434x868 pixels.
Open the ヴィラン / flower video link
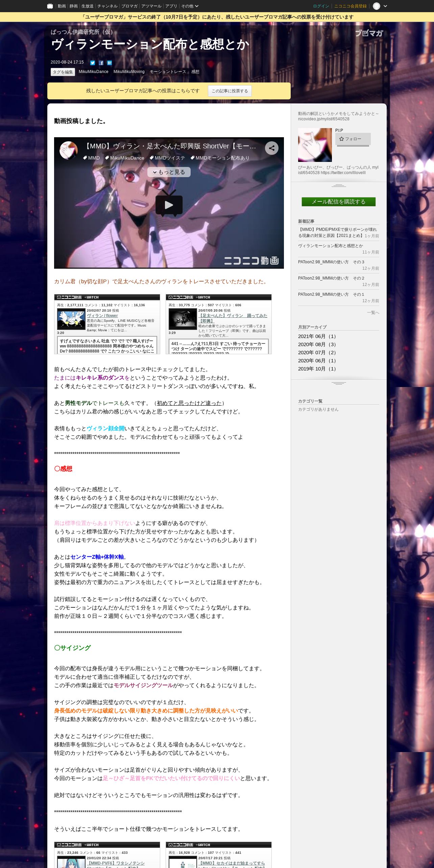click(102, 316)
